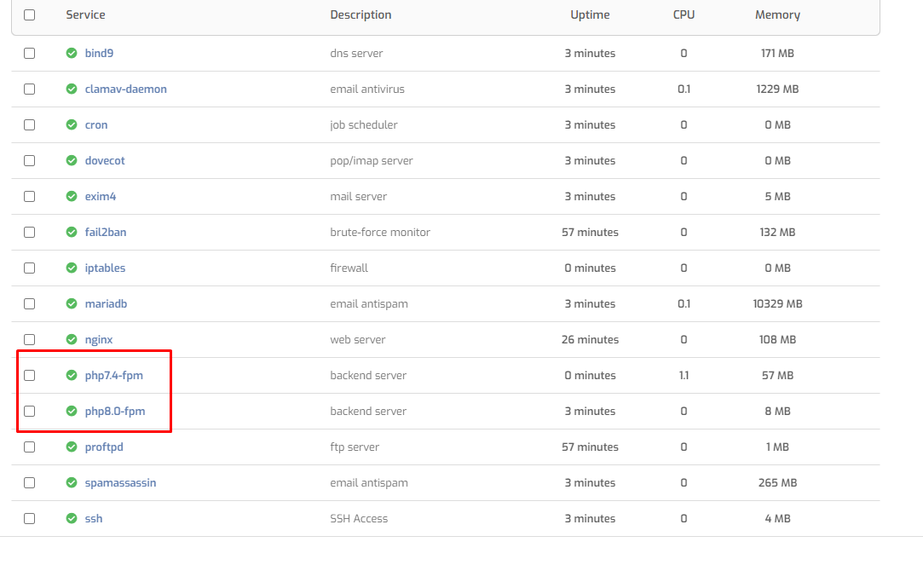Open the bind9 service details
Image resolution: width=923 pixels, height=588 pixels.
(x=100, y=53)
